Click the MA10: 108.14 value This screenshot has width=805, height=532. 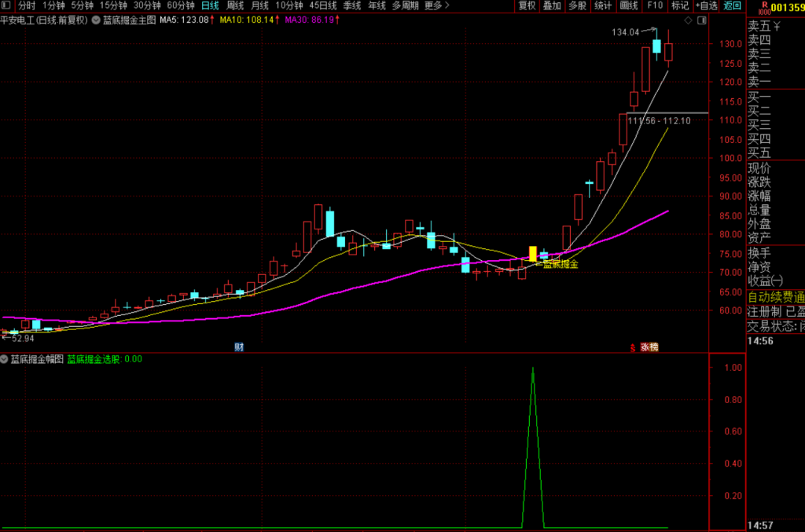click(248, 20)
